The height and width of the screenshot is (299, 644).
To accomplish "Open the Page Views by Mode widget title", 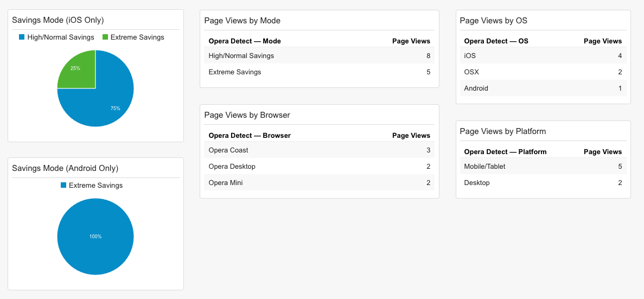I will 242,21.
